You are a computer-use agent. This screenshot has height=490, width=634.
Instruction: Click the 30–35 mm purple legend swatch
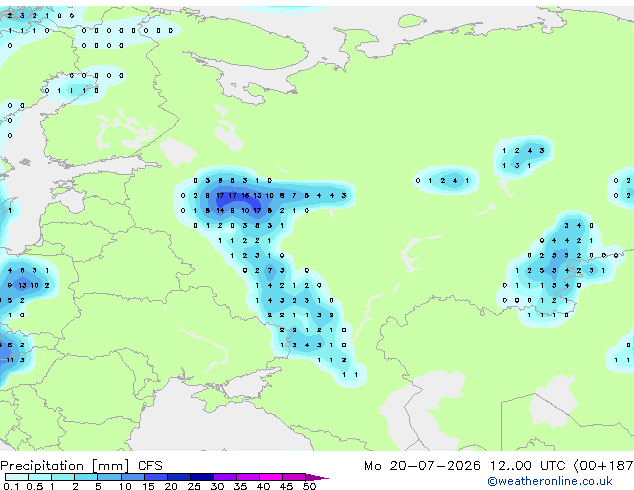225,477
